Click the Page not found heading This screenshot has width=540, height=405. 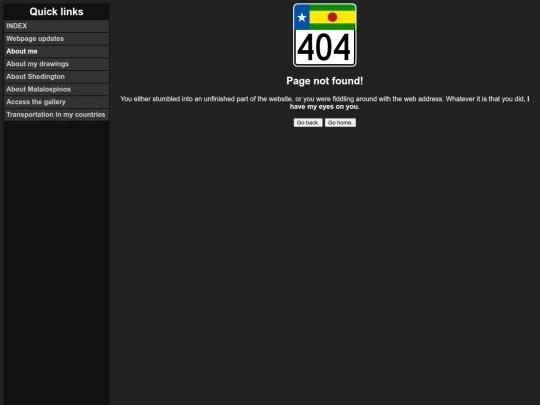tap(325, 81)
